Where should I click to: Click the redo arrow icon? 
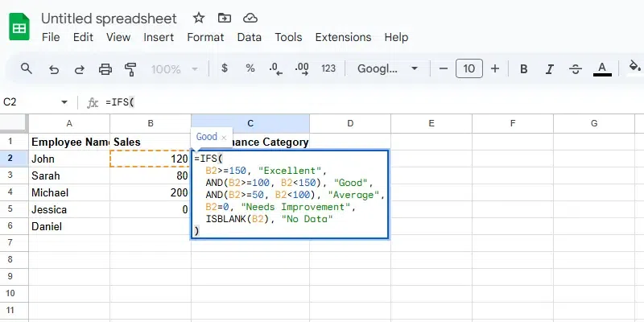tap(79, 68)
